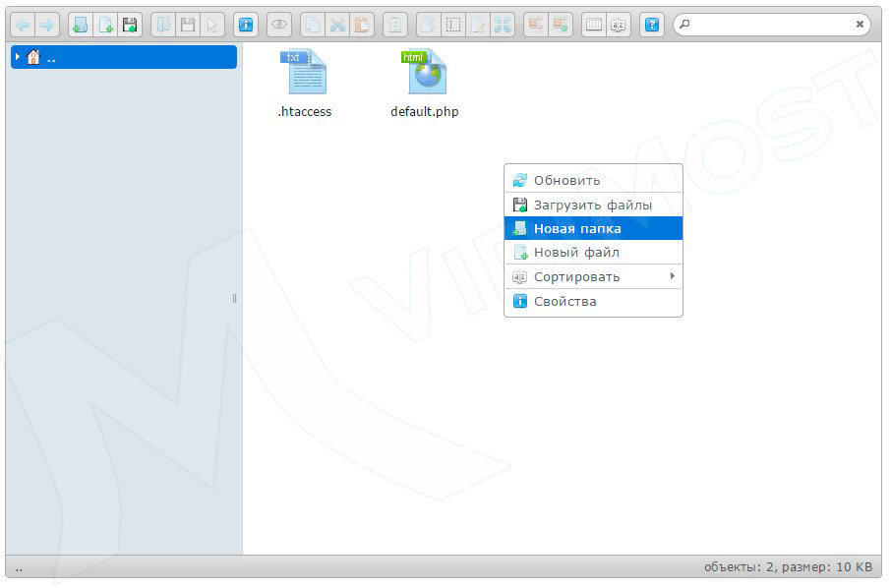Screen dimensions: 891x588
Task: Click the copy toolbar icon
Action: pyautogui.click(x=313, y=25)
